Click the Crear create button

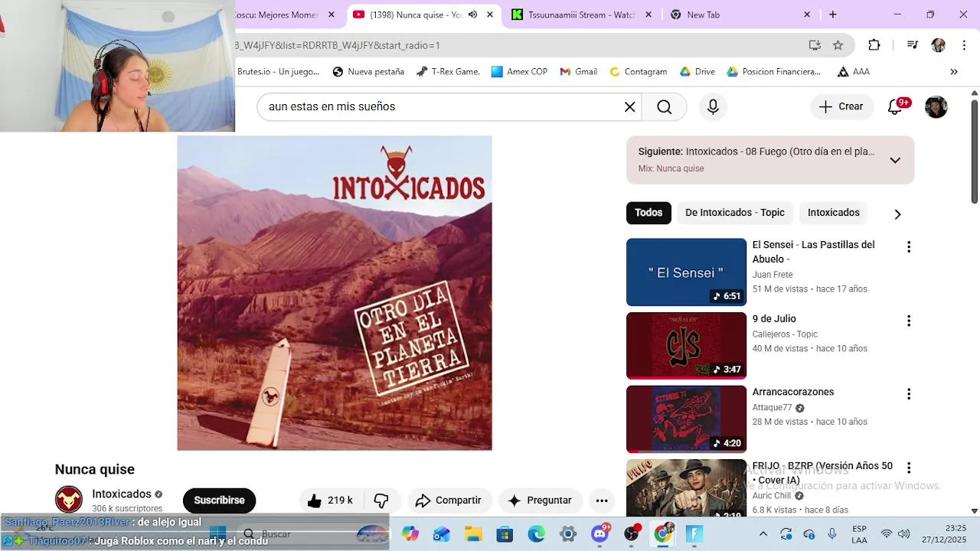point(841,107)
